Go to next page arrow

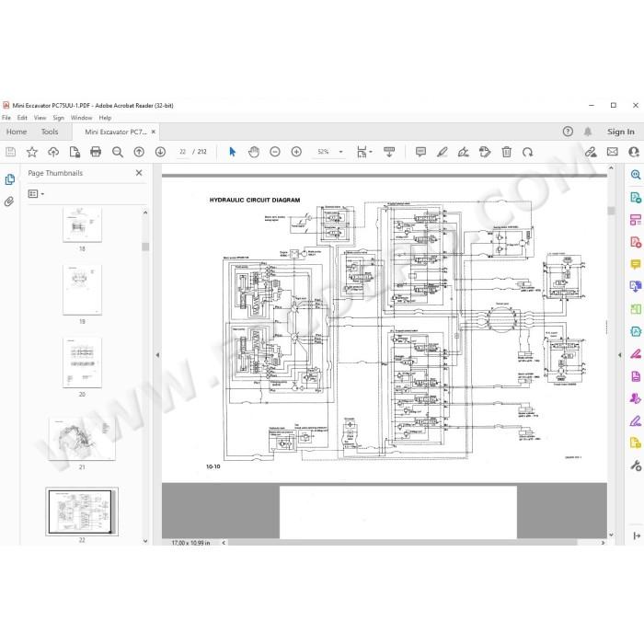[161, 152]
